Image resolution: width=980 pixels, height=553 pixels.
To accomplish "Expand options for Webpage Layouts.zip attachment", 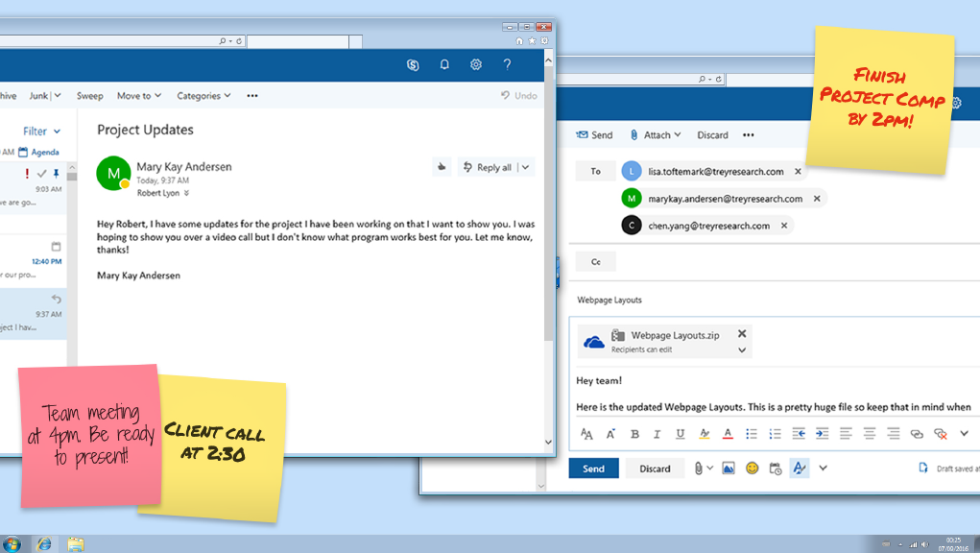I will click(742, 349).
